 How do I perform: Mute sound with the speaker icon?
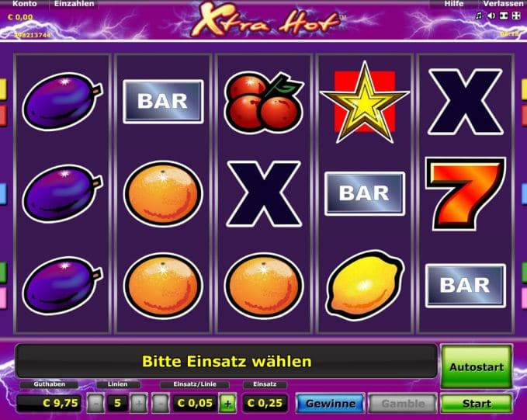tap(491, 16)
